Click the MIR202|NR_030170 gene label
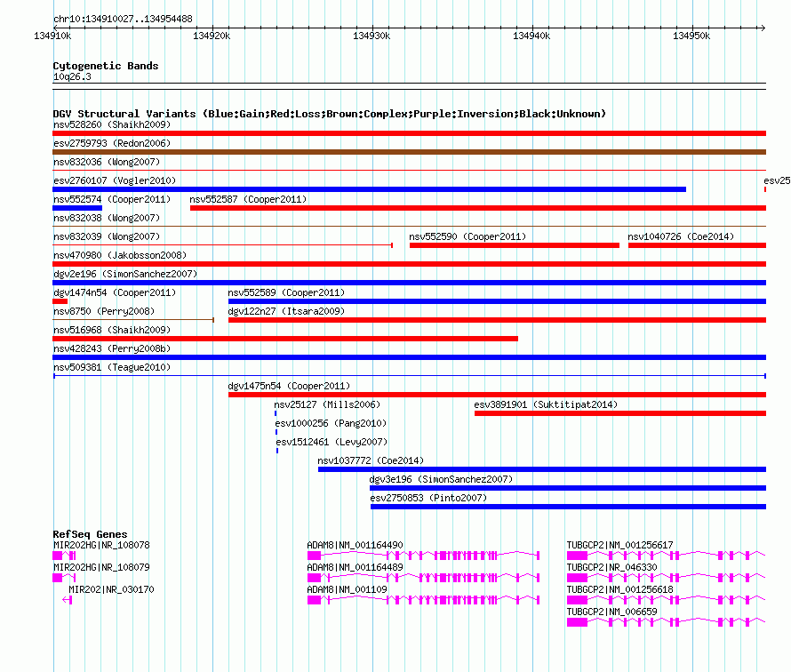The image size is (791, 672). (x=111, y=589)
